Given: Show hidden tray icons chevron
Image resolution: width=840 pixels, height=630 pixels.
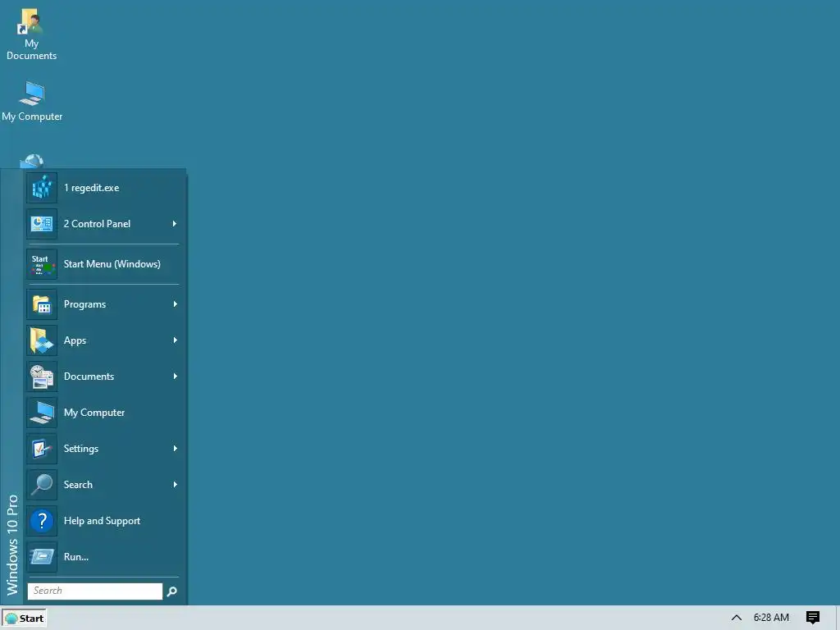Looking at the screenshot, I should tap(737, 618).
